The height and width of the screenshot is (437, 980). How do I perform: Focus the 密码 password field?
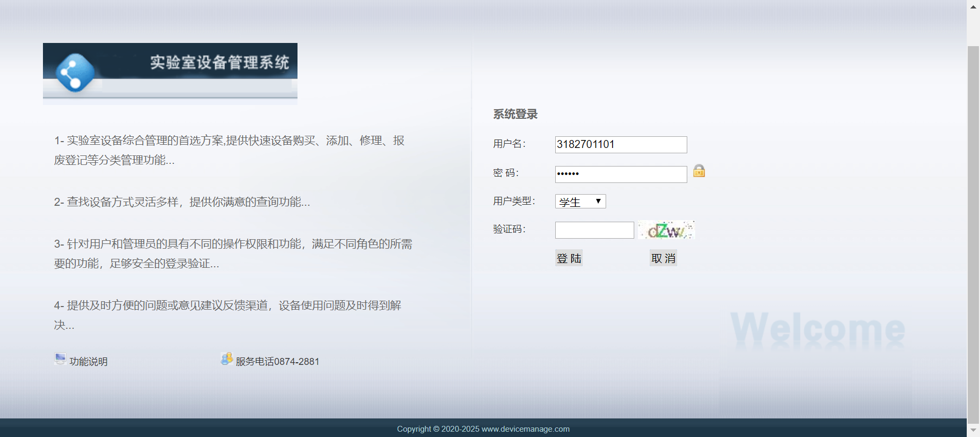(x=621, y=174)
